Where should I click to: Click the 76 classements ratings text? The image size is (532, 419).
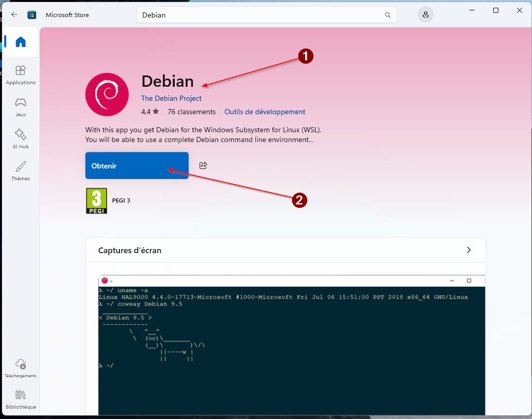pos(191,112)
